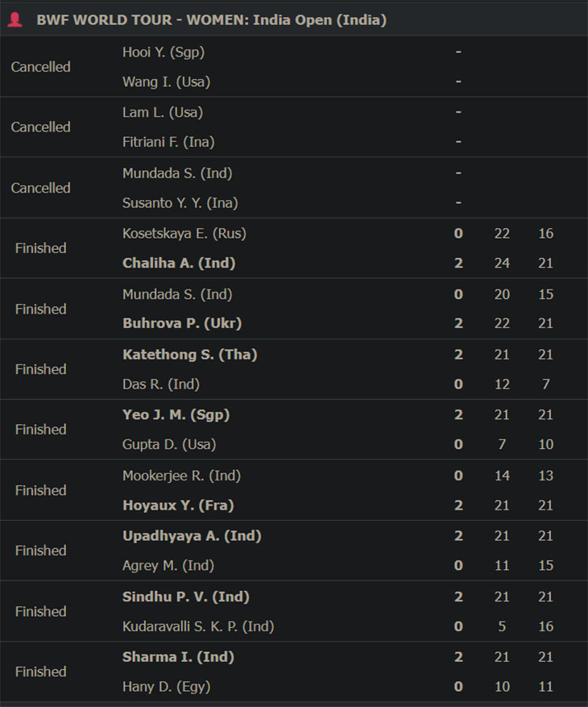Click Mookerjee R. (Ind) name
Image resolution: width=588 pixels, height=707 pixels.
(x=181, y=476)
